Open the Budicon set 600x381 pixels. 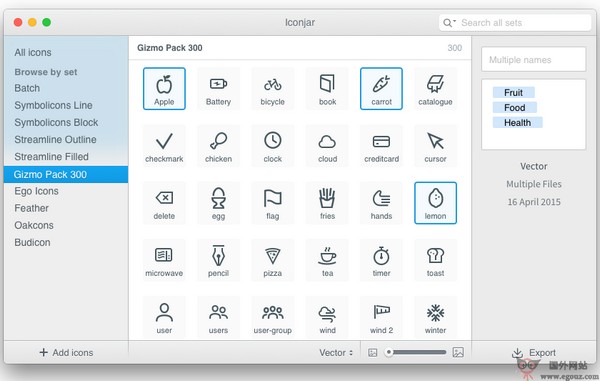pyautogui.click(x=32, y=243)
